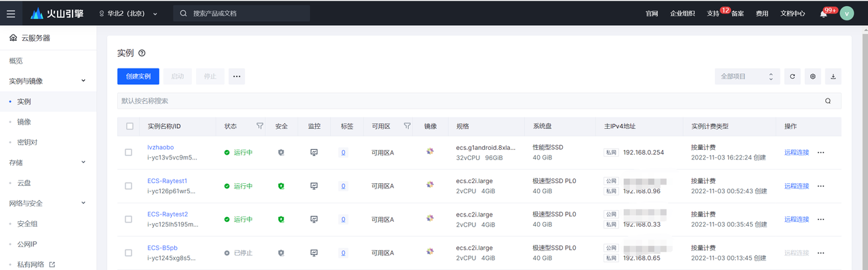Open the hamburger navigation menu

click(11, 13)
